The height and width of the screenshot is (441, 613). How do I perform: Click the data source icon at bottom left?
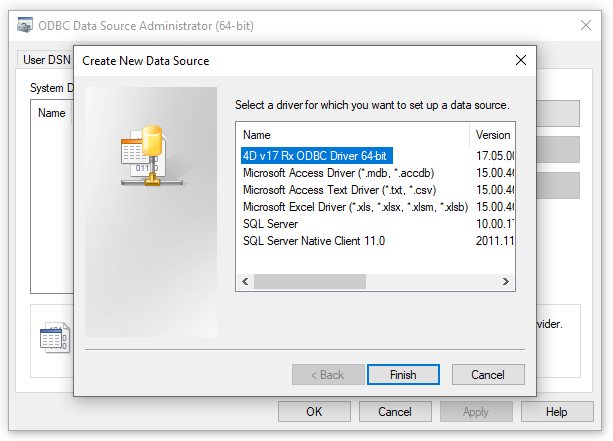pyautogui.click(x=54, y=338)
